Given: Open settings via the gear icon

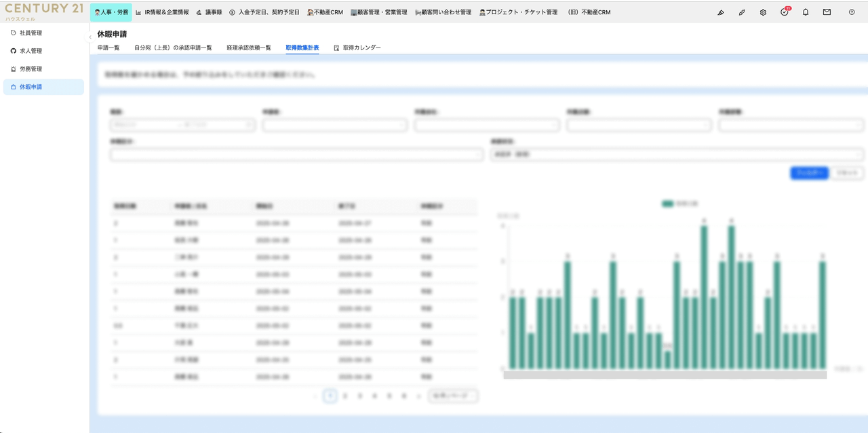Looking at the screenshot, I should [763, 12].
